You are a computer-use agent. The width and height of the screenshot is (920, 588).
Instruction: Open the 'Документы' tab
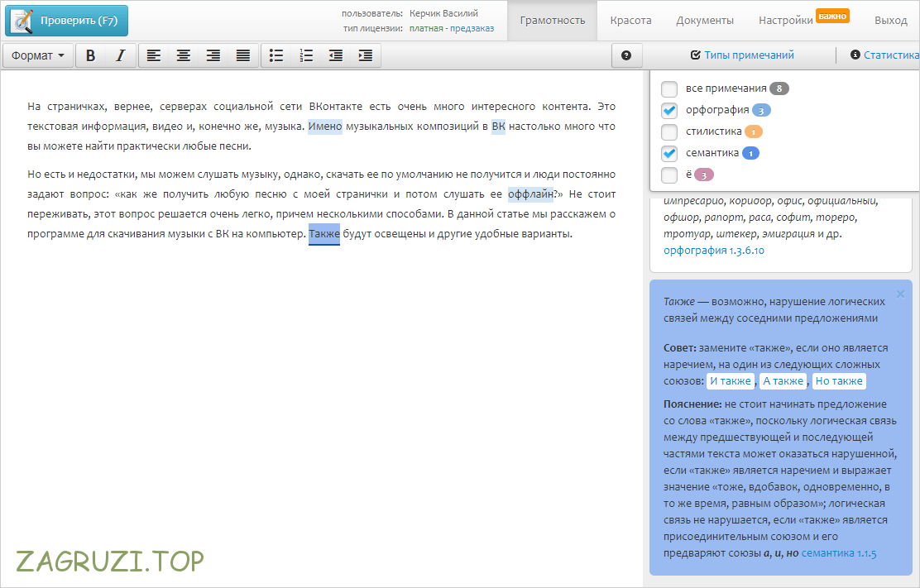tap(704, 21)
